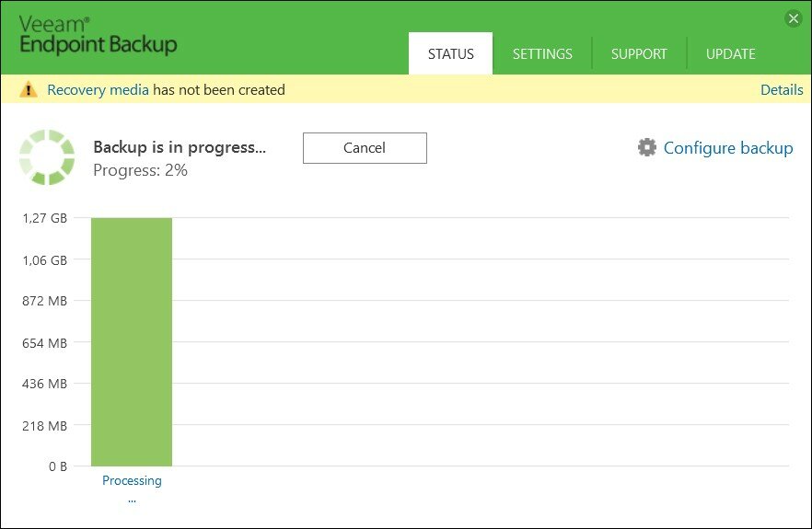Click the 'Backup is in progress...' text

click(180, 147)
